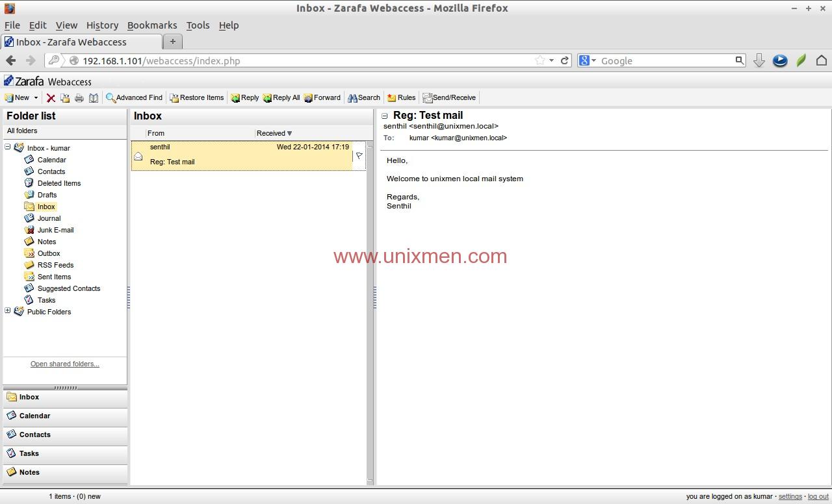Switch to the bottom Calendar pane button
This screenshot has height=504, width=832.
(x=65, y=416)
